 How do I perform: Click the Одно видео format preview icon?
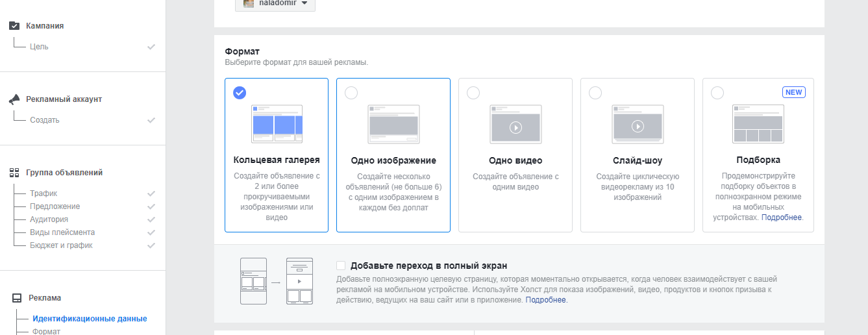(515, 123)
